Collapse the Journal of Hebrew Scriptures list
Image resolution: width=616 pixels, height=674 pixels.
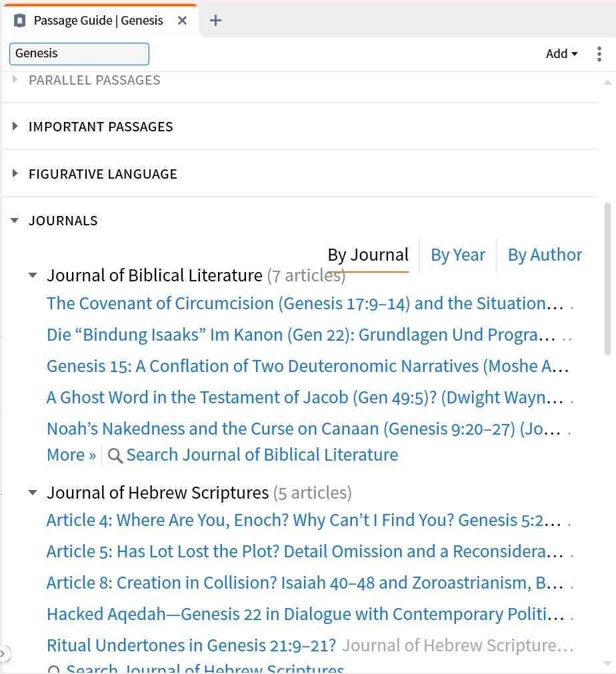32,492
